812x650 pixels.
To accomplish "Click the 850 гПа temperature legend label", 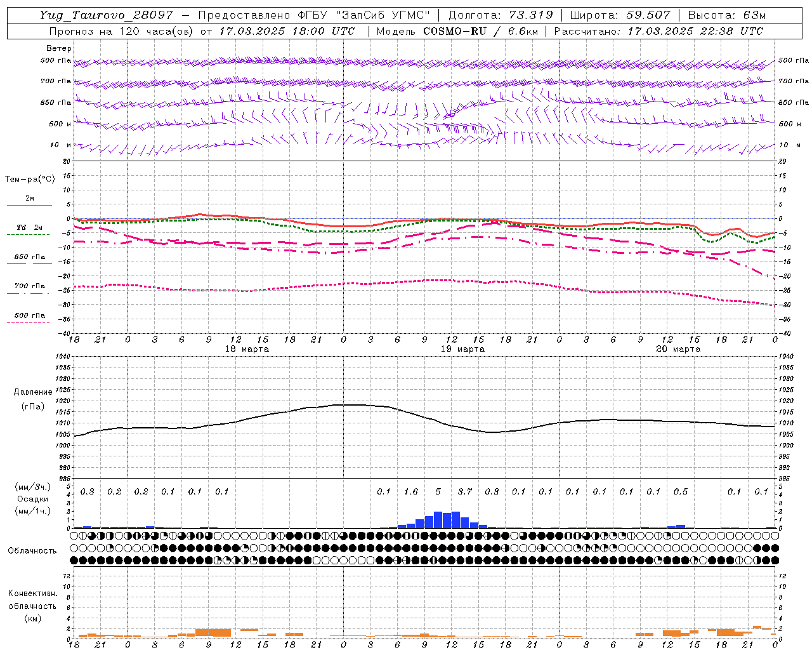I will 30,257.
